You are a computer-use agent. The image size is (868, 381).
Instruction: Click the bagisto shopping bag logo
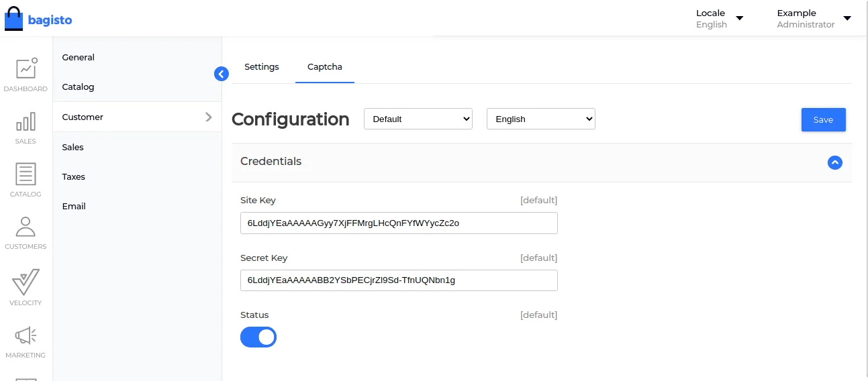coord(13,19)
